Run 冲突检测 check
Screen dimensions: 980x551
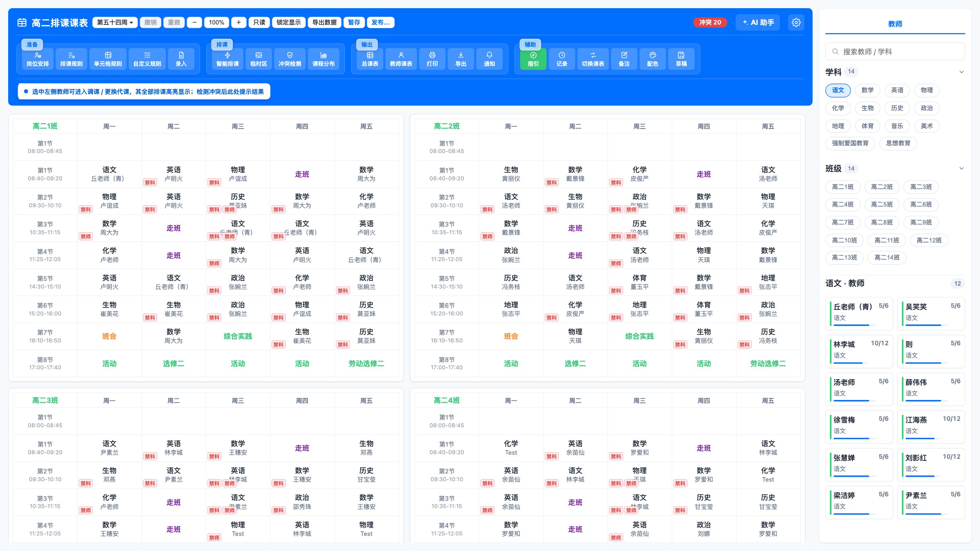pos(290,59)
